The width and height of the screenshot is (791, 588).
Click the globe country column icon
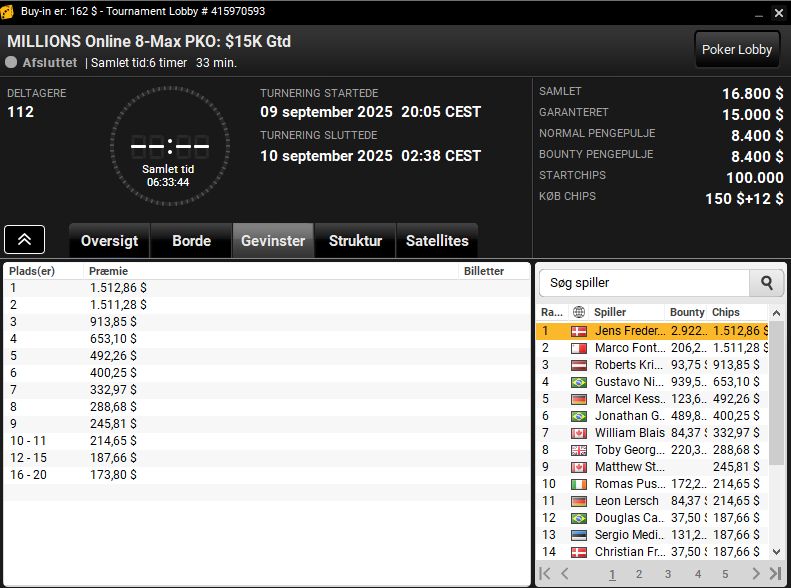(x=579, y=312)
